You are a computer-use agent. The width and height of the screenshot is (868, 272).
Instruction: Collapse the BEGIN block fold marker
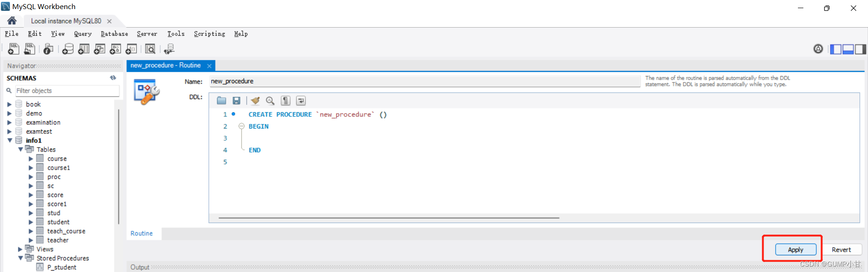tap(241, 126)
